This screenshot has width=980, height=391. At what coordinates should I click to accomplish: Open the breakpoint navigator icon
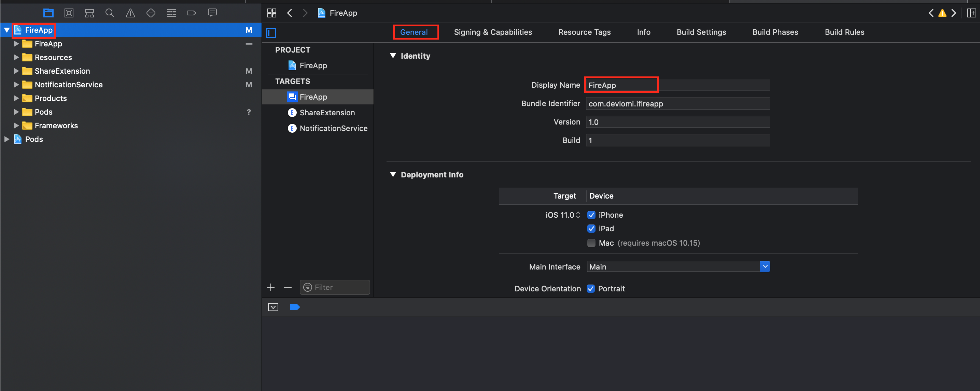click(192, 13)
